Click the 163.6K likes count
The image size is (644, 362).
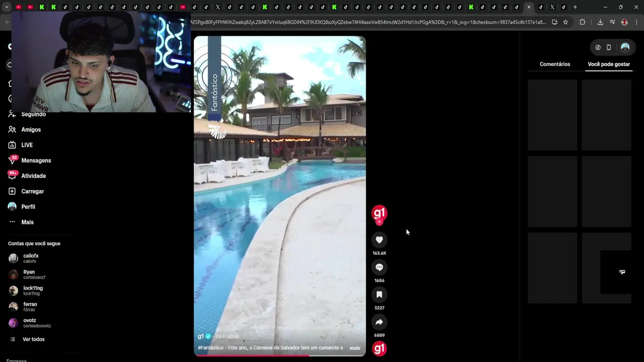(379, 253)
